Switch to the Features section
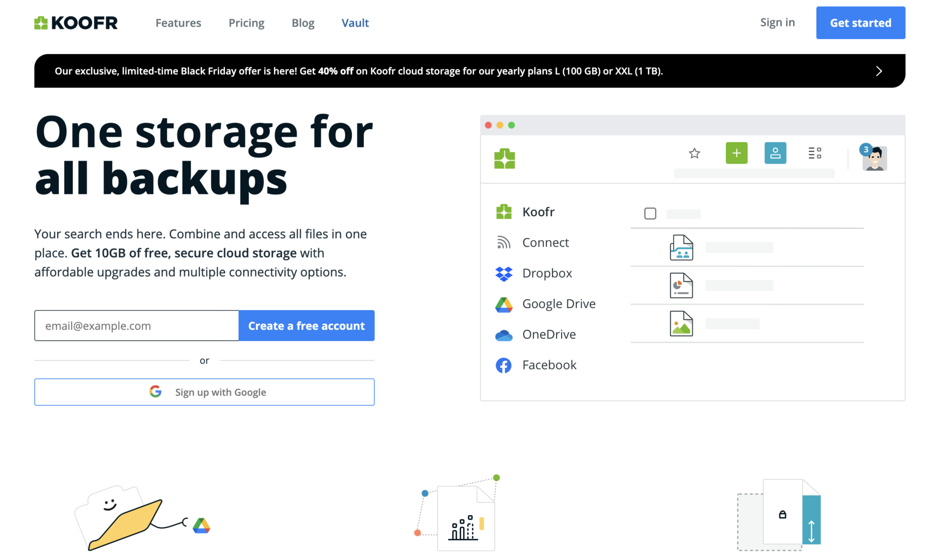 point(178,23)
